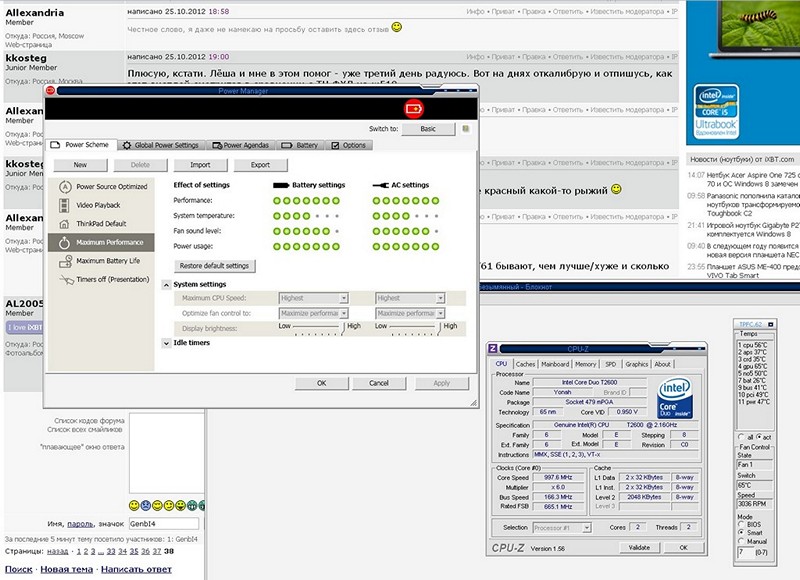Image resolution: width=800 pixels, height=580 pixels.
Task: Select Timers off (Presentation) scheme
Action: (112, 279)
